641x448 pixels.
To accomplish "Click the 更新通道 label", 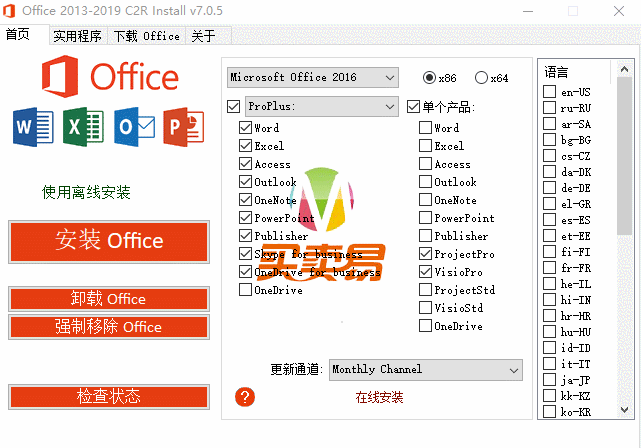I will (296, 370).
